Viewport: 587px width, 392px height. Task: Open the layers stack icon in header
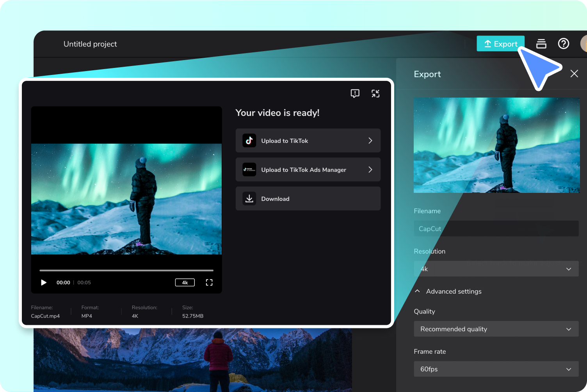[541, 44]
